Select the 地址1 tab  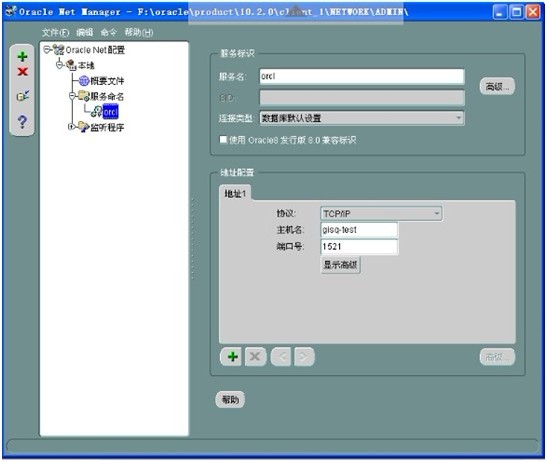(235, 193)
